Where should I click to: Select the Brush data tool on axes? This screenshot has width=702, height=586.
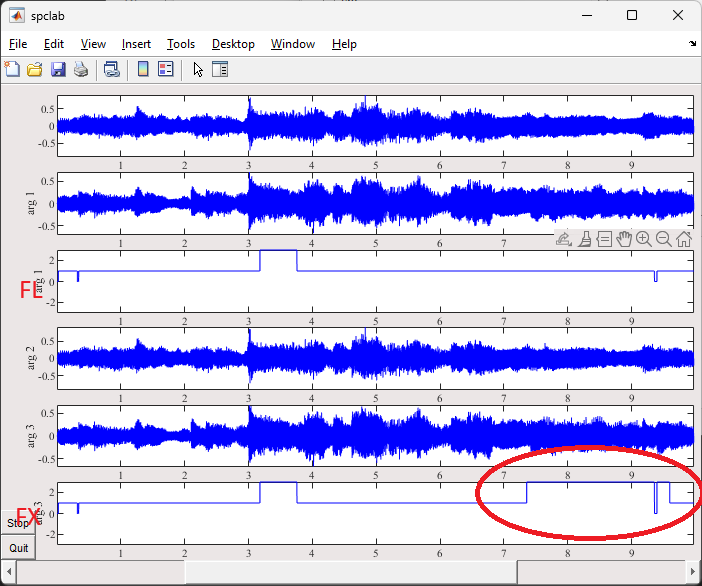[x=585, y=239]
